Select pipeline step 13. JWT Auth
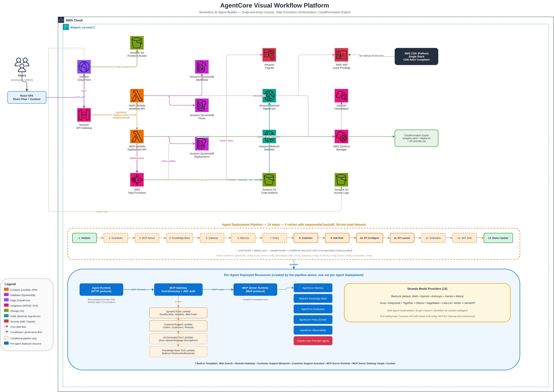 (464, 238)
